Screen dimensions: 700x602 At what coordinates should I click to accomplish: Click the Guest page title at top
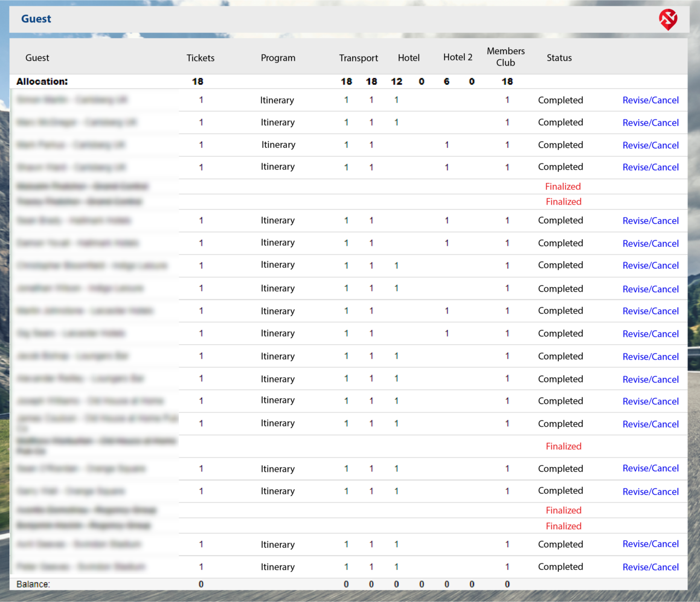tap(36, 19)
